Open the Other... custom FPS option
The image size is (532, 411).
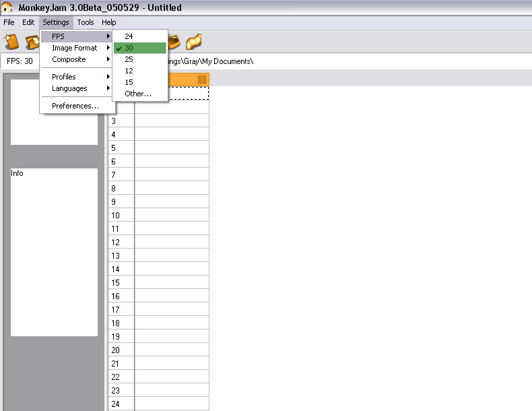coord(140,94)
